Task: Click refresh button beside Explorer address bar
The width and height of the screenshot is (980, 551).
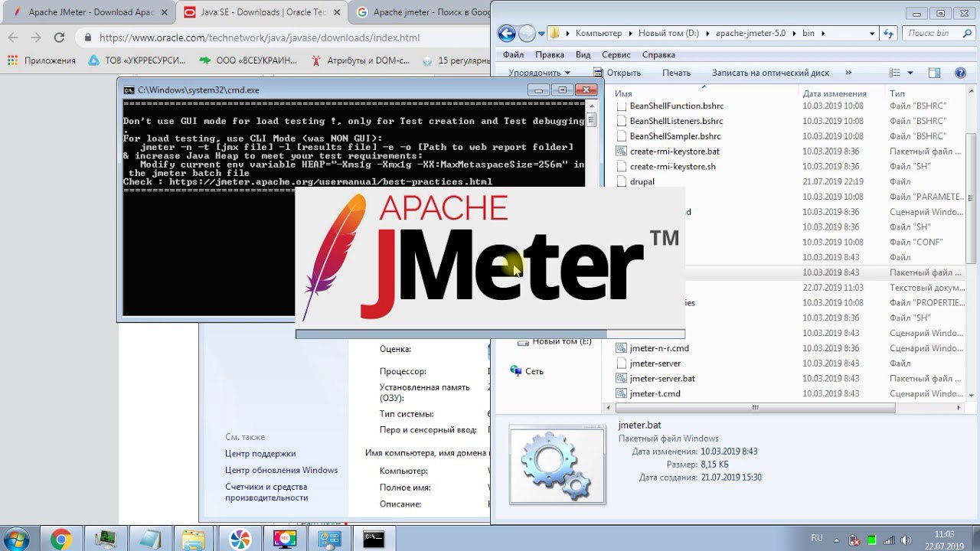Action: point(888,34)
